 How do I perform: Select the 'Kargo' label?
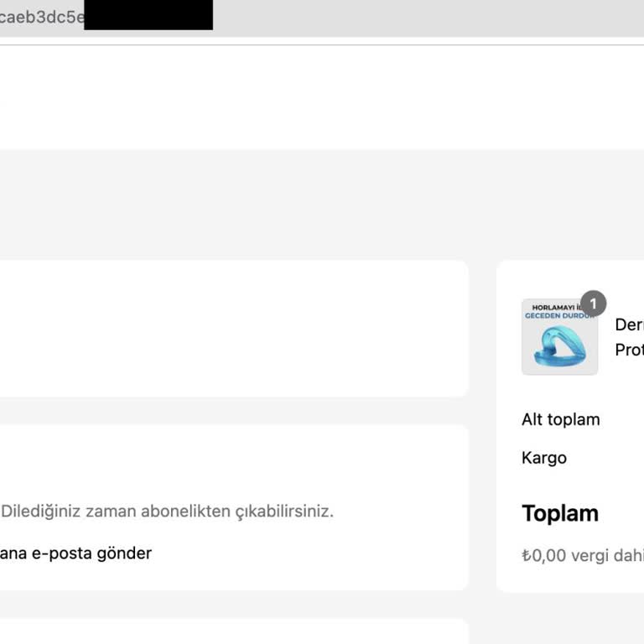point(543,458)
